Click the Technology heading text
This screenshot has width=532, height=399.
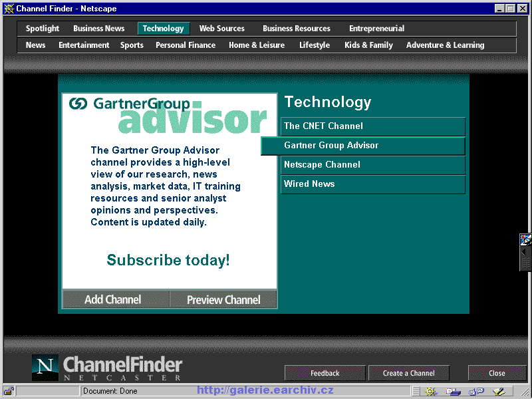point(328,102)
